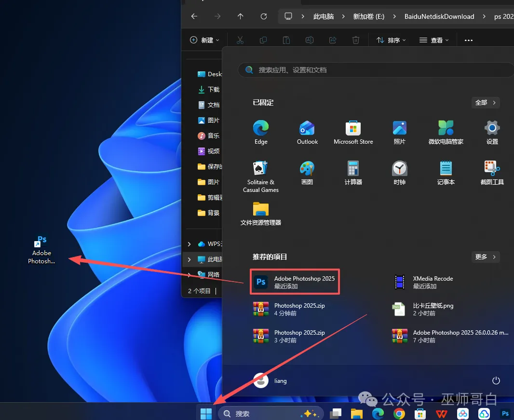
Task: Open 背景 folder in Explorer sidebar
Action: [x=209, y=213]
